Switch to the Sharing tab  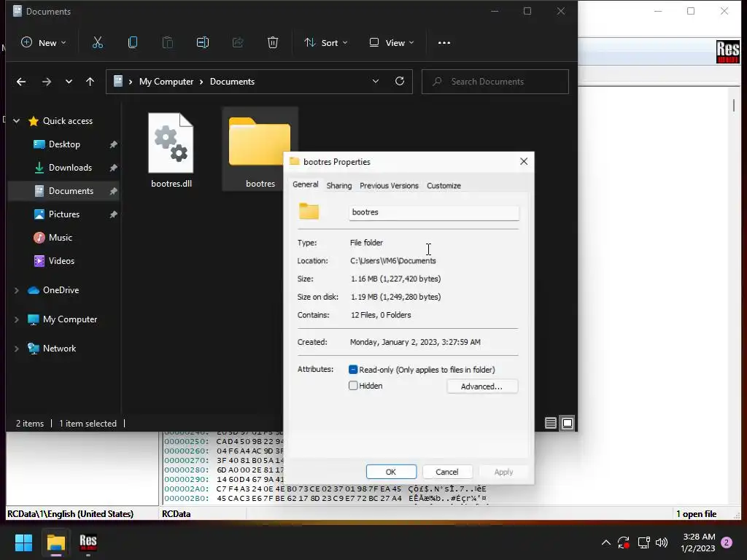click(339, 186)
